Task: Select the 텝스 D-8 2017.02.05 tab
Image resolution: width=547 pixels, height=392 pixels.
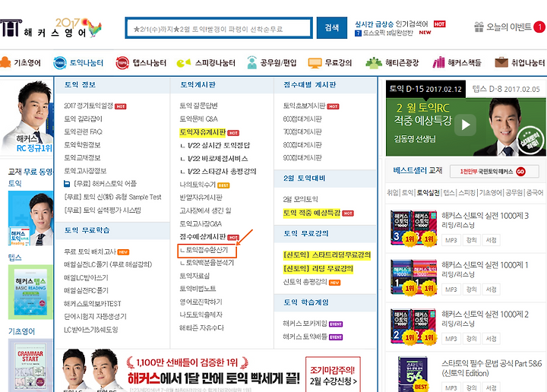Action: click(x=506, y=89)
